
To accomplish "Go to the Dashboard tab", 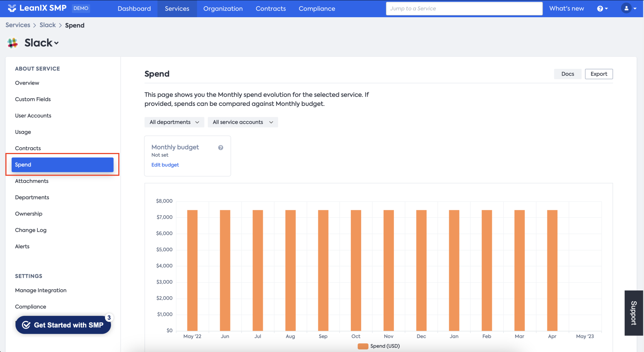I will pos(134,9).
